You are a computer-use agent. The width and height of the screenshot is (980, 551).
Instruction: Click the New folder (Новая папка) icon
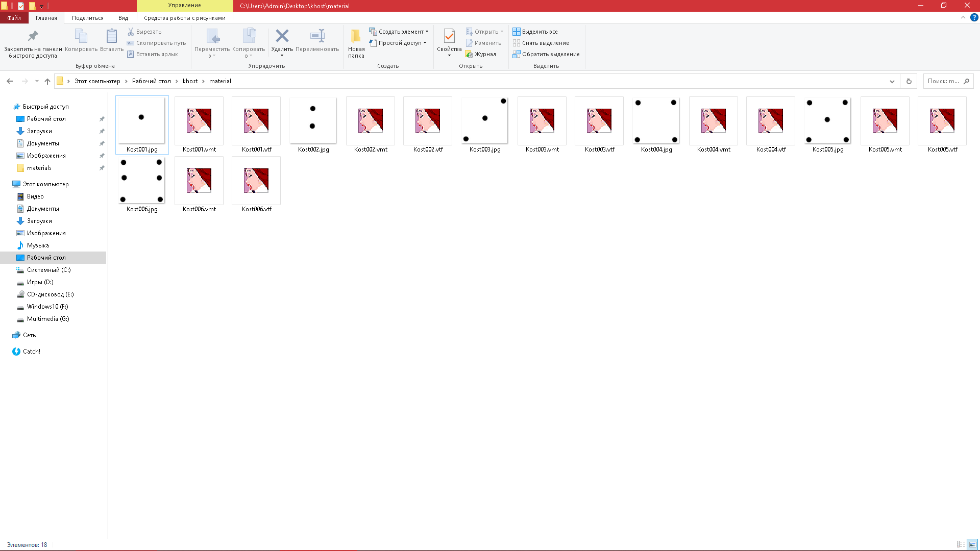click(x=356, y=36)
